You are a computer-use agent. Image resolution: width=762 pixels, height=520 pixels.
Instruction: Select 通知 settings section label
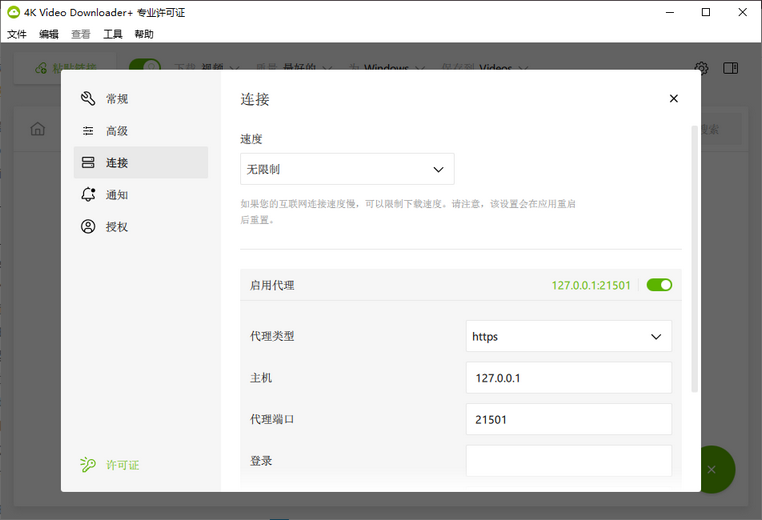(x=117, y=195)
